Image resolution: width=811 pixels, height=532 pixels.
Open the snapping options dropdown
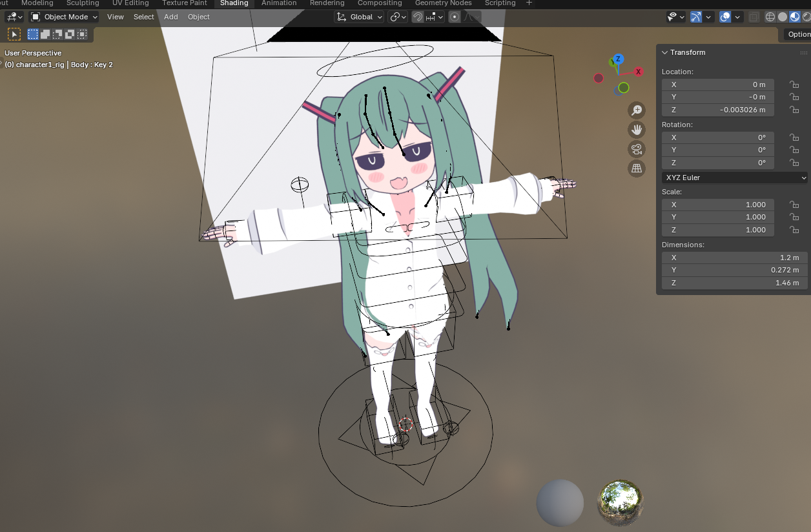click(x=435, y=17)
